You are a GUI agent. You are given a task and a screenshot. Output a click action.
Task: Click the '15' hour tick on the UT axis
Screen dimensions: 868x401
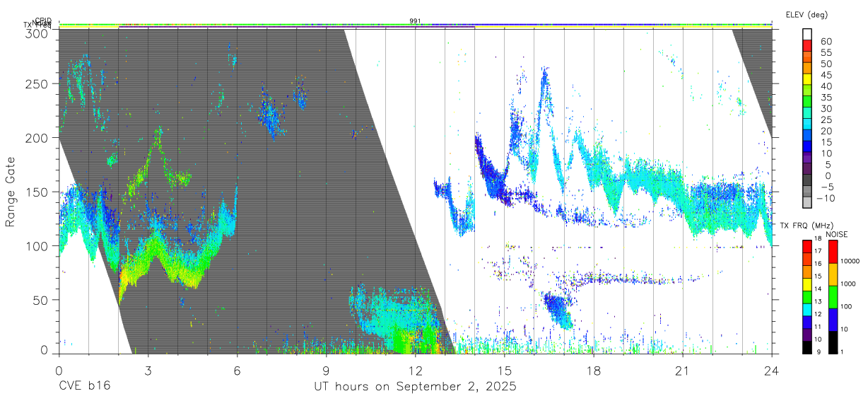coord(505,371)
